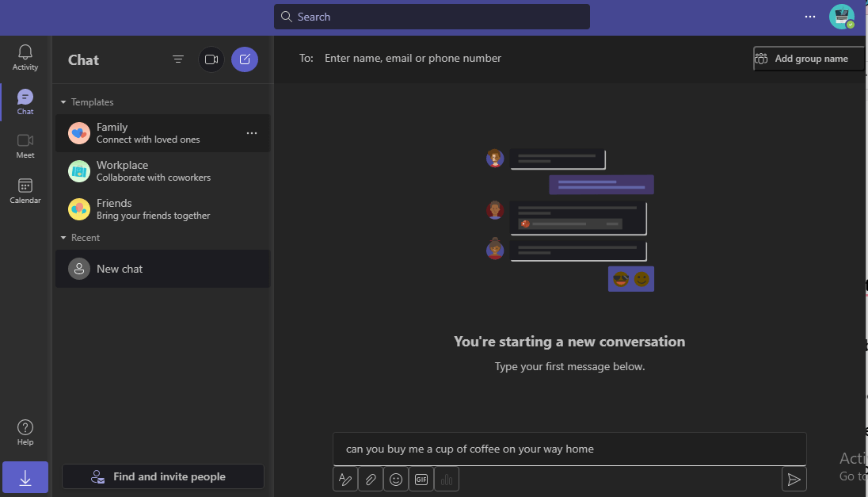Image resolution: width=868 pixels, height=497 pixels.
Task: Open the GIF picker
Action: (421, 479)
